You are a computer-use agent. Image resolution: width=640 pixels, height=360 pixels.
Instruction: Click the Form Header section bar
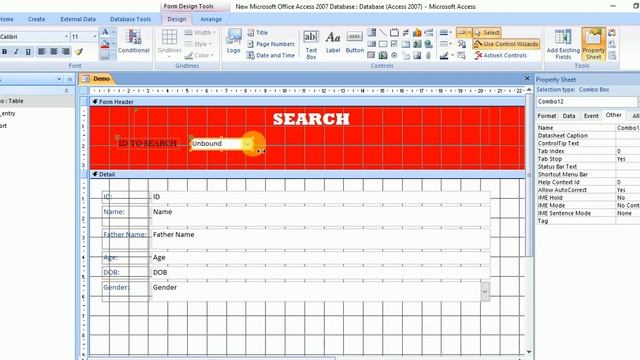click(x=307, y=102)
